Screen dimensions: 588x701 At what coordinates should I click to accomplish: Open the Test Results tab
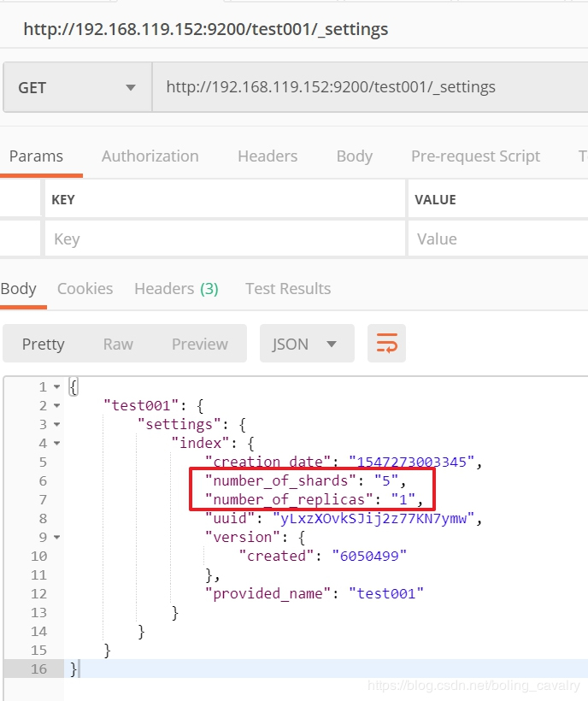point(288,288)
